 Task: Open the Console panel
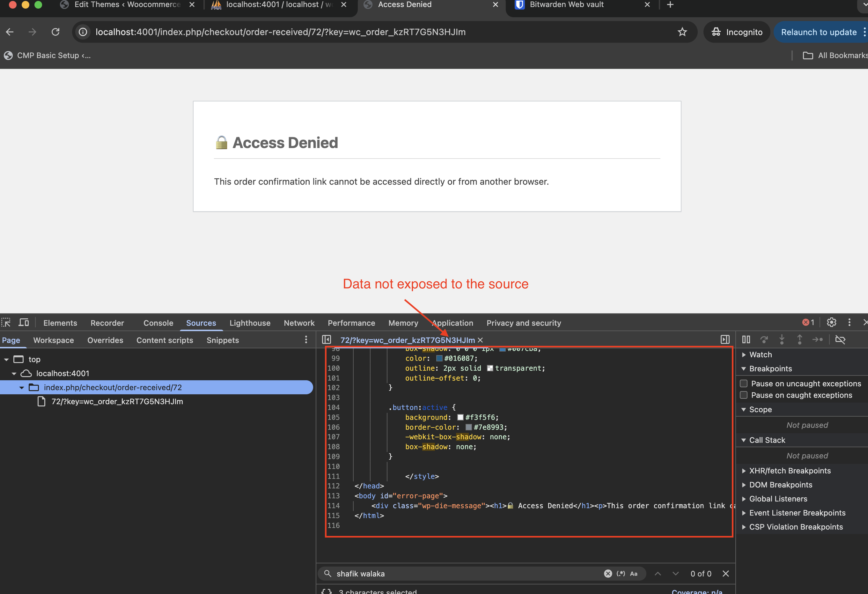(158, 323)
